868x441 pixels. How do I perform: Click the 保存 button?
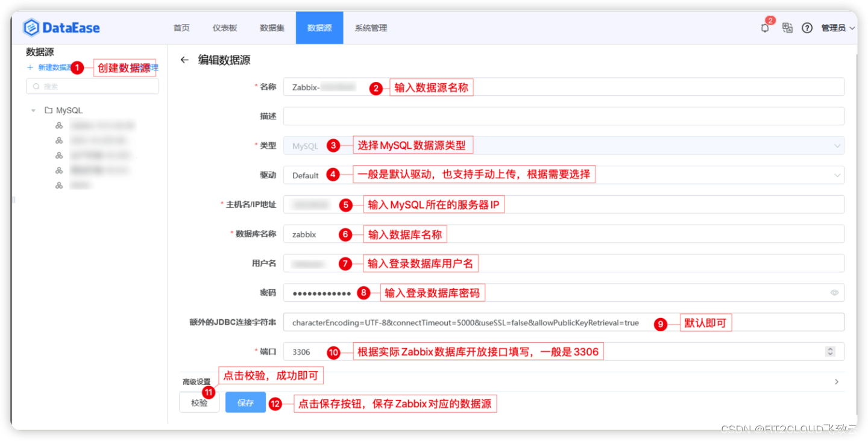click(x=245, y=402)
